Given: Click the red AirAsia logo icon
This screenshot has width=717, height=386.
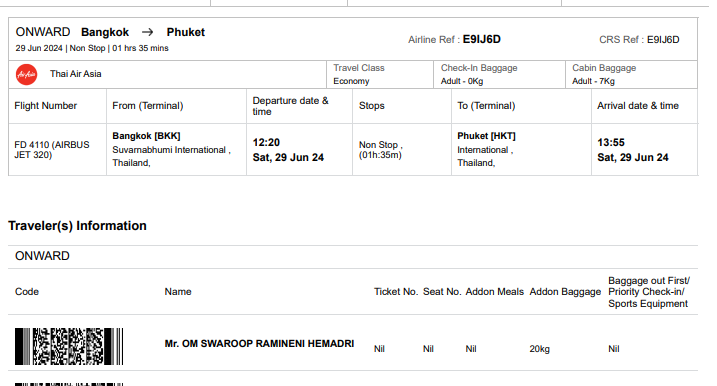Looking at the screenshot, I should click(x=27, y=75).
